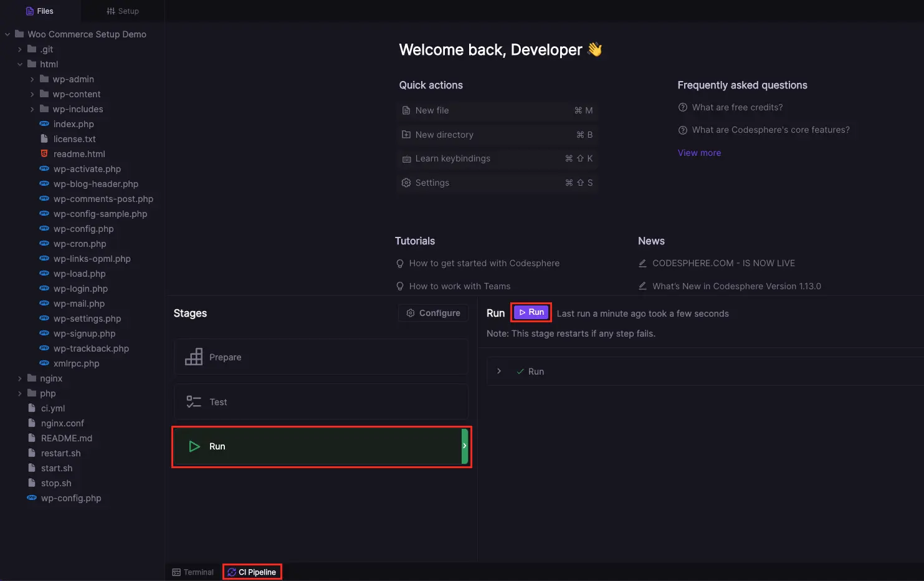Select the Prepare stage icon
Image resolution: width=924 pixels, height=581 pixels.
click(x=194, y=357)
